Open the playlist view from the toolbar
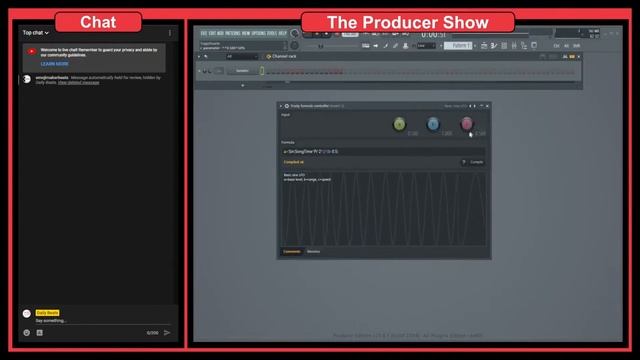640x360 pixels. (x=484, y=46)
